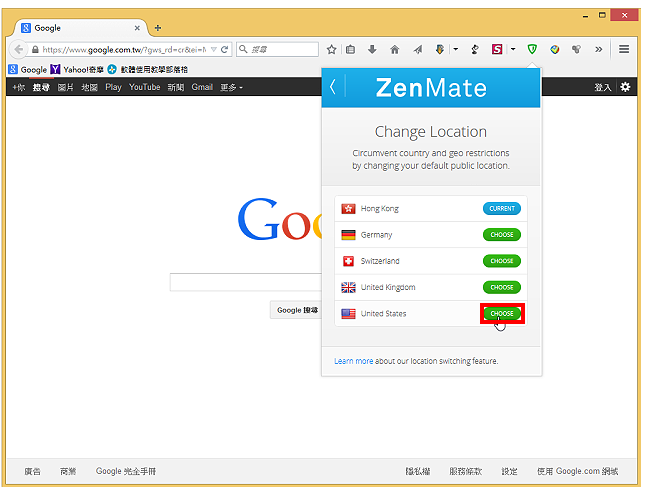
Task: Click the bookmark star icon
Action: pos(331,49)
